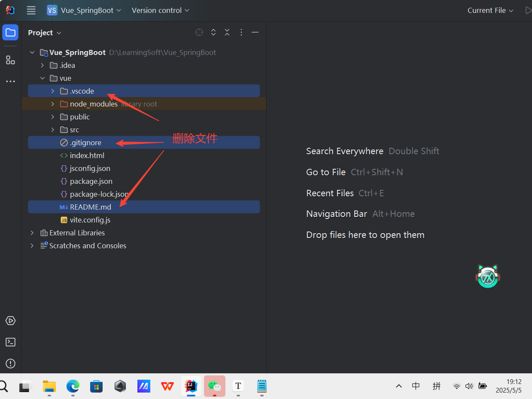Select Opened File using the crosshair icon
This screenshot has height=399, width=532.
point(199,32)
